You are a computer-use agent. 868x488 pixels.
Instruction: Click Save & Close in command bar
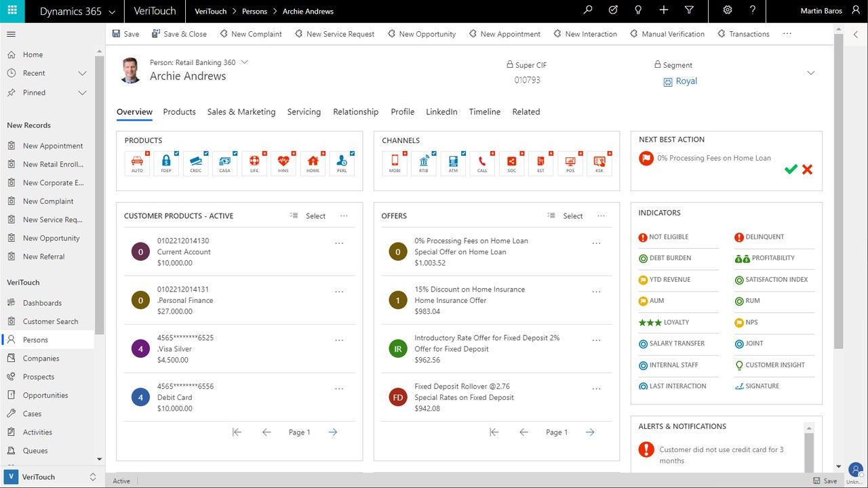179,34
